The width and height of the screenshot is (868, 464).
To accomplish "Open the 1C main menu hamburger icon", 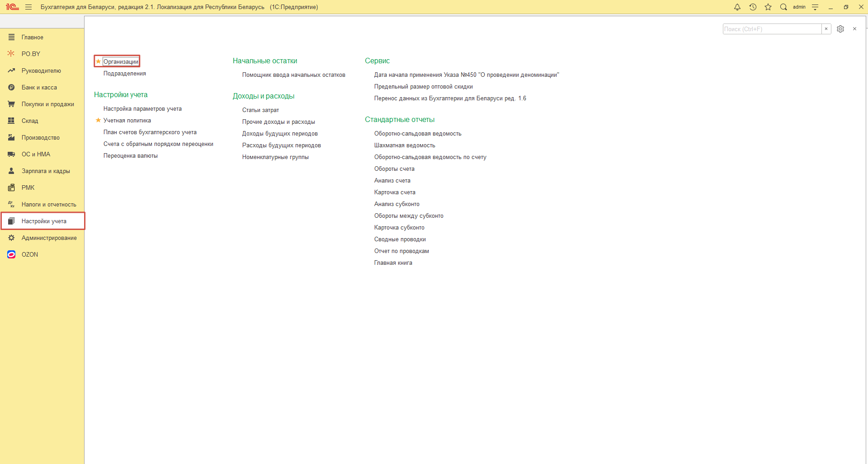I will point(28,7).
